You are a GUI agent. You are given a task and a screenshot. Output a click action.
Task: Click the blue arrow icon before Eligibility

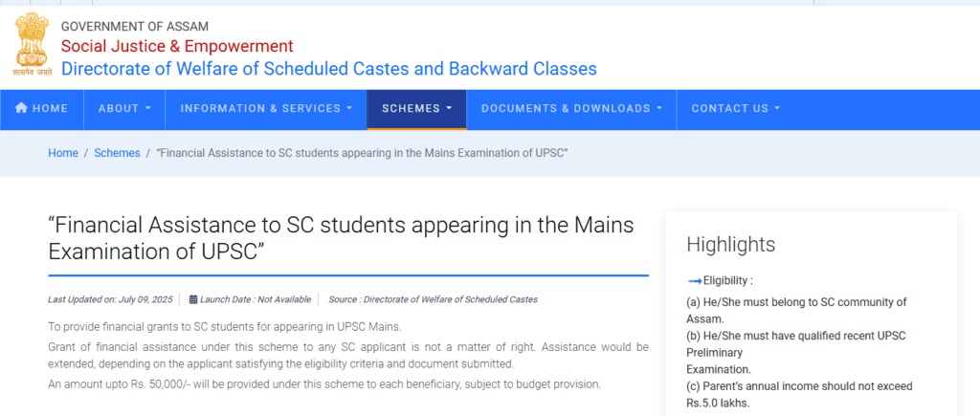click(x=695, y=280)
